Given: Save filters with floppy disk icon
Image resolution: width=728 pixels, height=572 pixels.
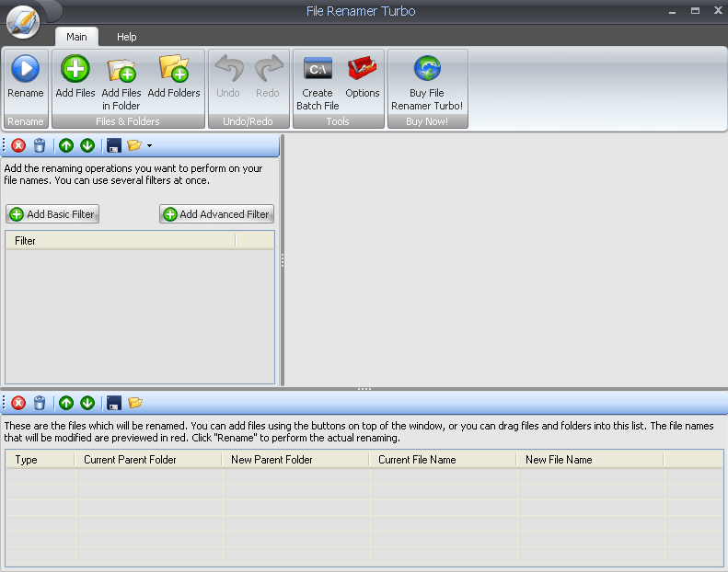Looking at the screenshot, I should coord(114,145).
